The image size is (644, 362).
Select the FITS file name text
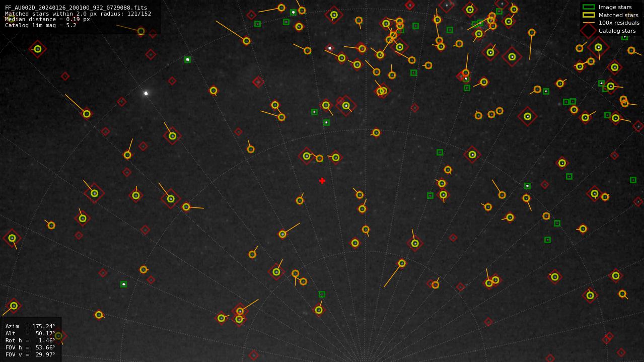pos(76,8)
